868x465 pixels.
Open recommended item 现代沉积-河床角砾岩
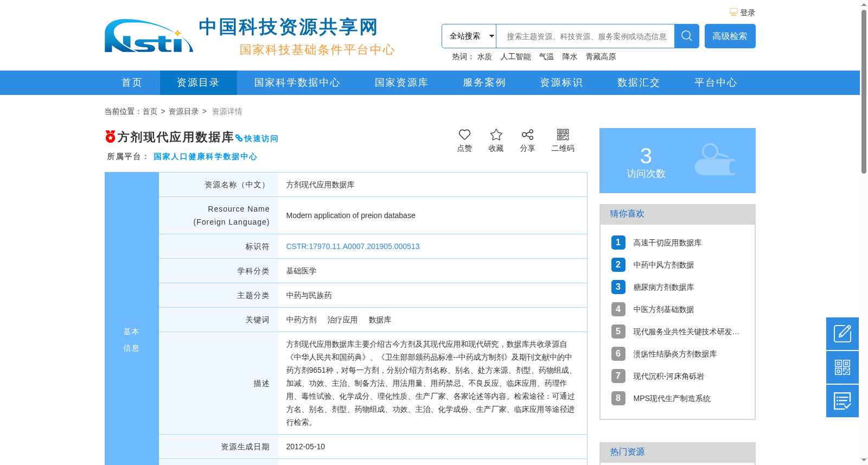[668, 376]
